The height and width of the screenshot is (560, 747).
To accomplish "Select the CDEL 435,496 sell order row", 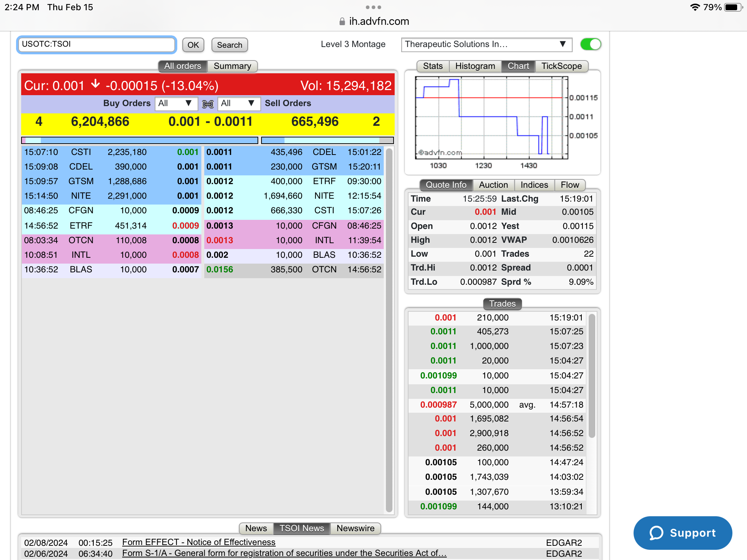I will [x=294, y=152].
